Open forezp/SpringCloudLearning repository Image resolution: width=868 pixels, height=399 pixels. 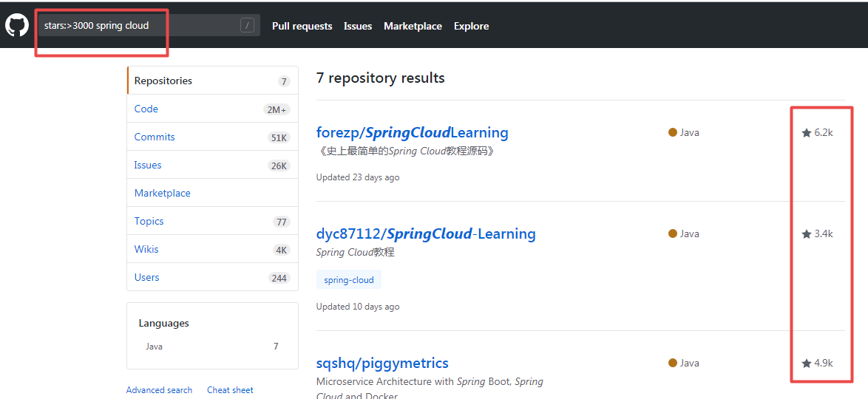pyautogui.click(x=413, y=133)
